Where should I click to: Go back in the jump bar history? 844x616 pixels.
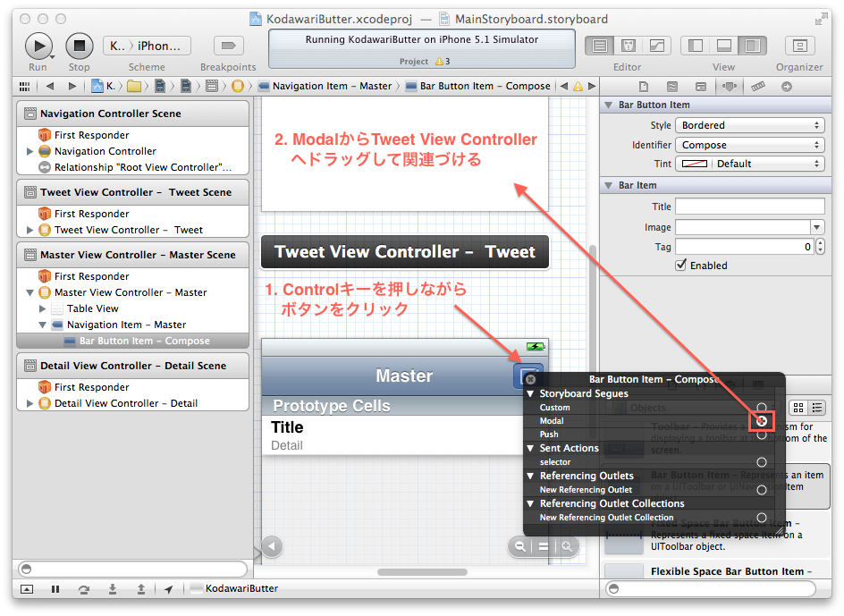pyautogui.click(x=50, y=86)
